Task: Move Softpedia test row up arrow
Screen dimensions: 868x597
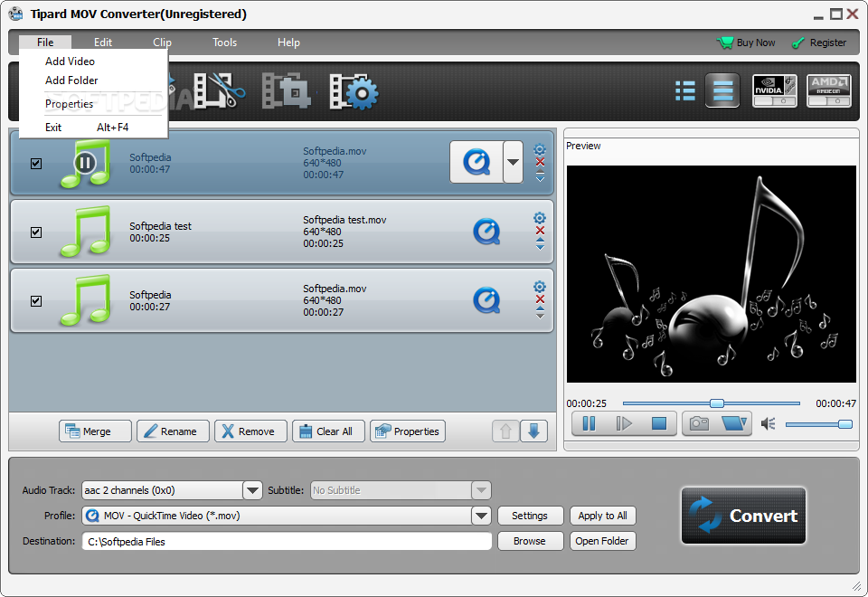Action: click(541, 240)
